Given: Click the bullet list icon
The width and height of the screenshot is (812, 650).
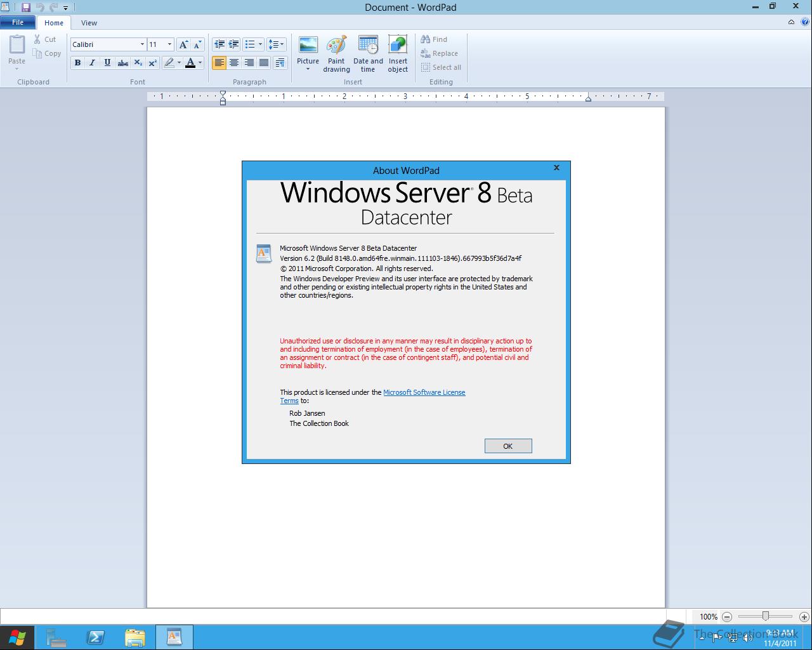Looking at the screenshot, I should coord(250,44).
